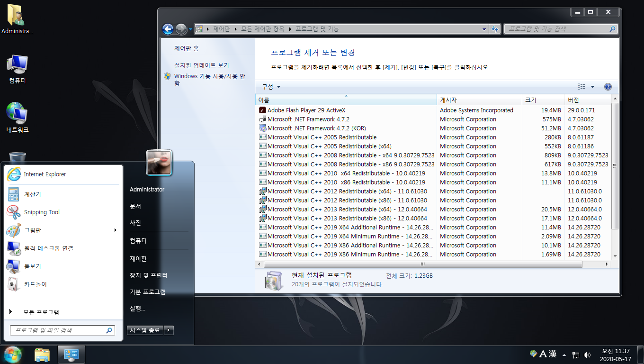644x364 pixels.
Task: Sort by Version (버전) column header
Action: click(588, 100)
